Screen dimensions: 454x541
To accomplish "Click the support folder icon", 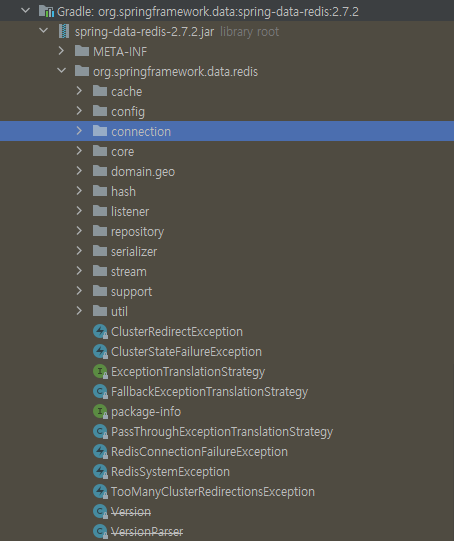I will [100, 291].
